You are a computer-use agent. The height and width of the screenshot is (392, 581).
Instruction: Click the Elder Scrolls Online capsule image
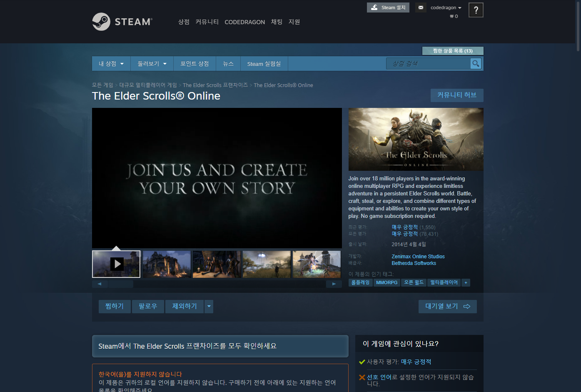pyautogui.click(x=416, y=139)
